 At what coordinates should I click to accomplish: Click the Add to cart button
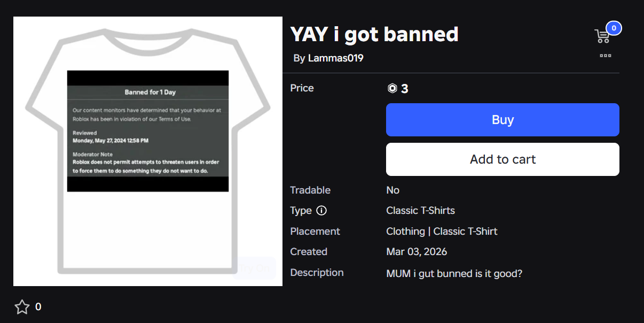(x=502, y=159)
